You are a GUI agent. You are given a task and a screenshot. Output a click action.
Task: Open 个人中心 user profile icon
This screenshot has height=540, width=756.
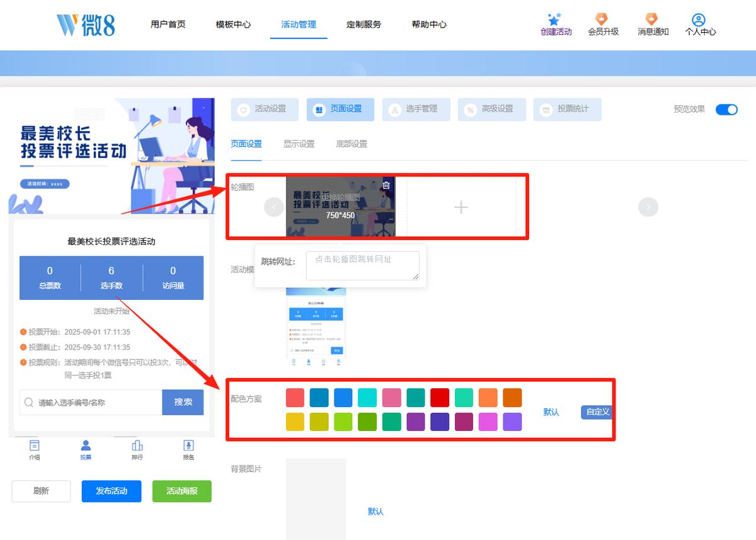[698, 20]
